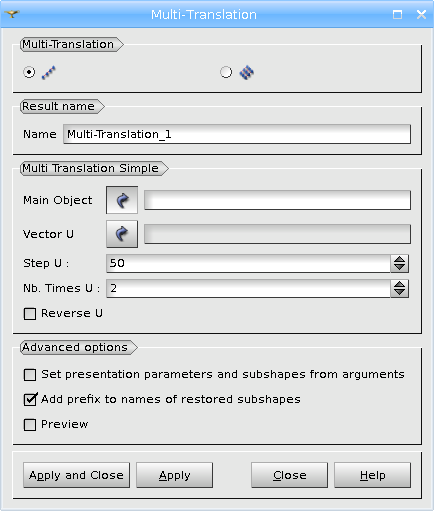Enable the Reverse U checkbox
434x511 pixels.
point(30,314)
